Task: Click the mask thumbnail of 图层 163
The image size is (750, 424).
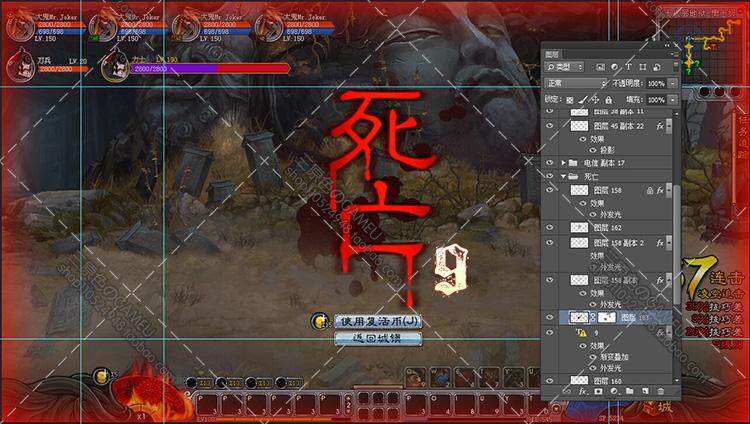Action: tap(607, 317)
